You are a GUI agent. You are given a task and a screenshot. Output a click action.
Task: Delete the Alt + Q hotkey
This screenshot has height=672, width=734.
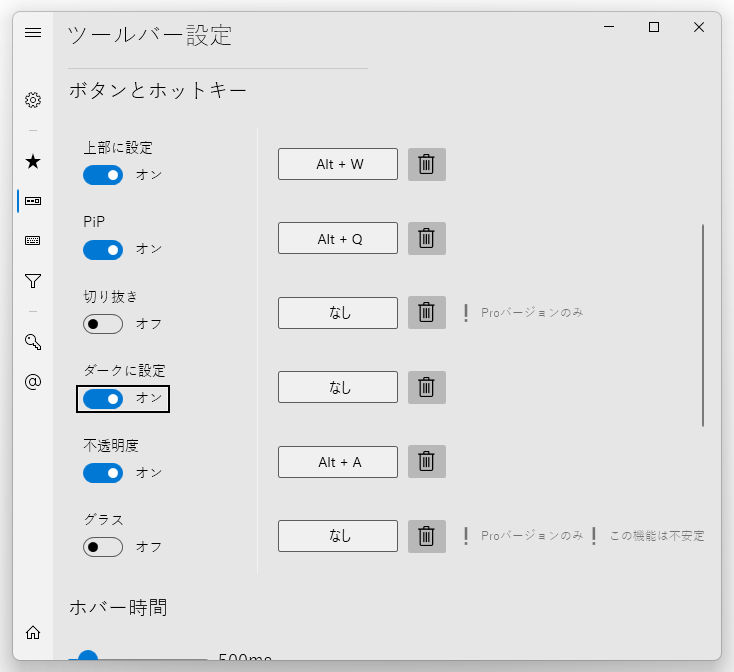[x=426, y=238]
